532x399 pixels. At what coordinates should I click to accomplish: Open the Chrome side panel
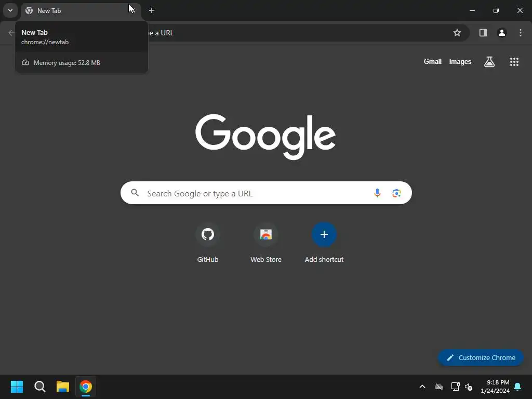[483, 33]
